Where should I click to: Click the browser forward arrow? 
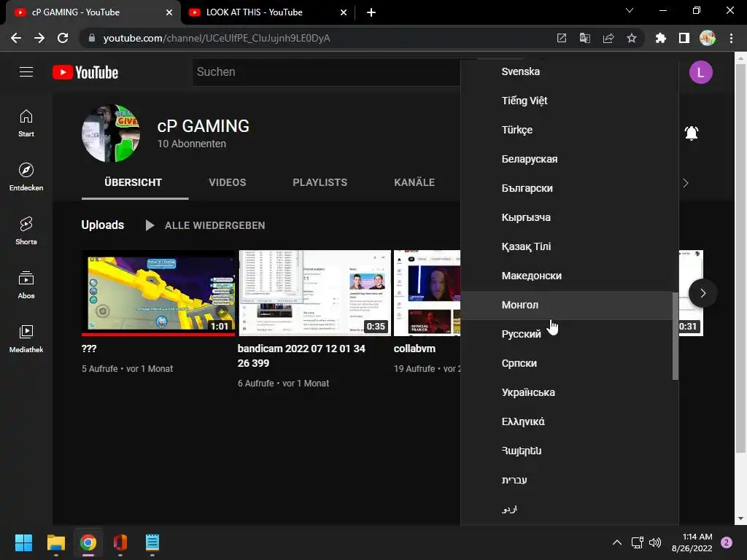pyautogui.click(x=39, y=38)
